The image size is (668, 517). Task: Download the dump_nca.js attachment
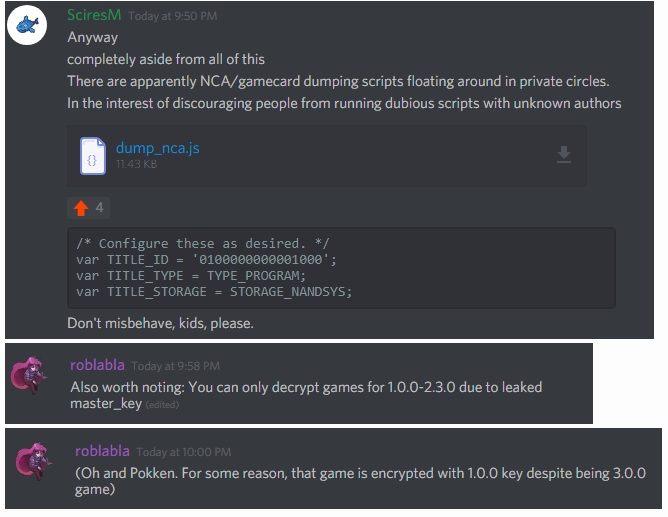564,155
